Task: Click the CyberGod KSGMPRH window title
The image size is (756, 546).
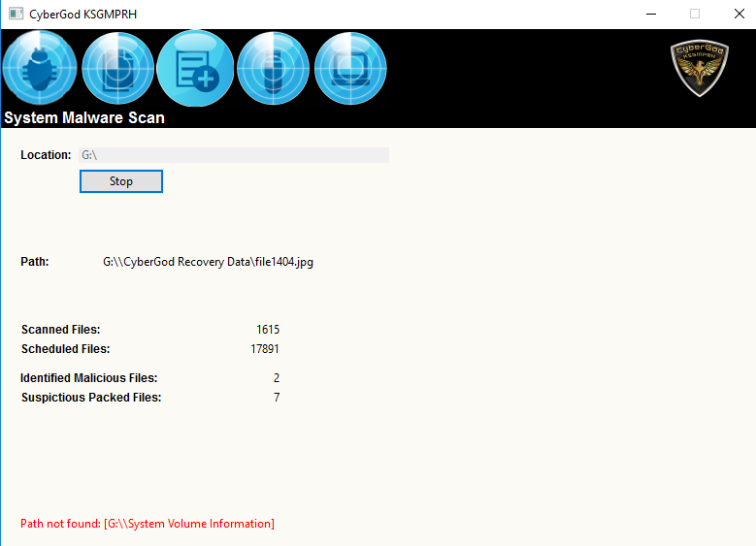Action: click(x=82, y=14)
